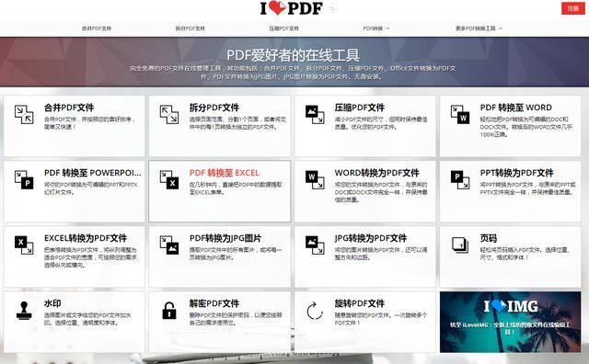Image resolution: width=589 pixels, height=364 pixels.
Task: Click the description text under 压缩PDF文件
Action: pos(381,123)
